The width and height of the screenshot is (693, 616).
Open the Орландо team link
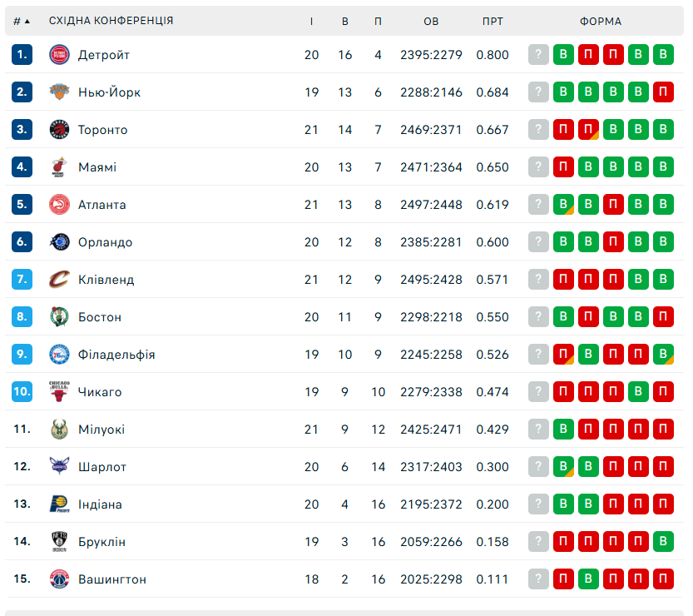[x=105, y=242]
